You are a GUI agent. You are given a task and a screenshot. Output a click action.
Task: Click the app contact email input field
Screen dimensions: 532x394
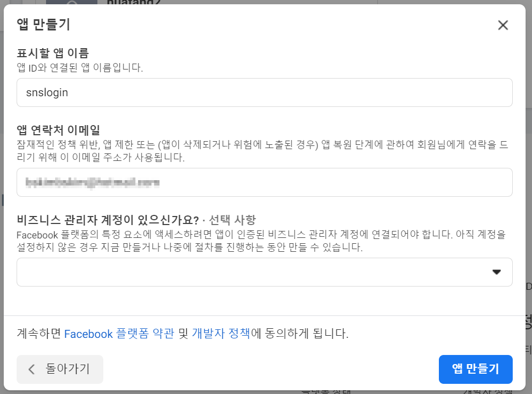pyautogui.click(x=264, y=182)
